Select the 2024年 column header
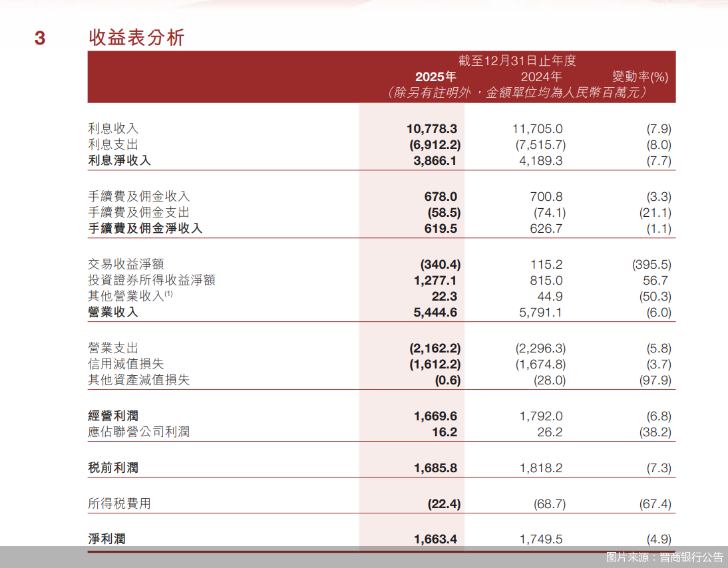 542,77
